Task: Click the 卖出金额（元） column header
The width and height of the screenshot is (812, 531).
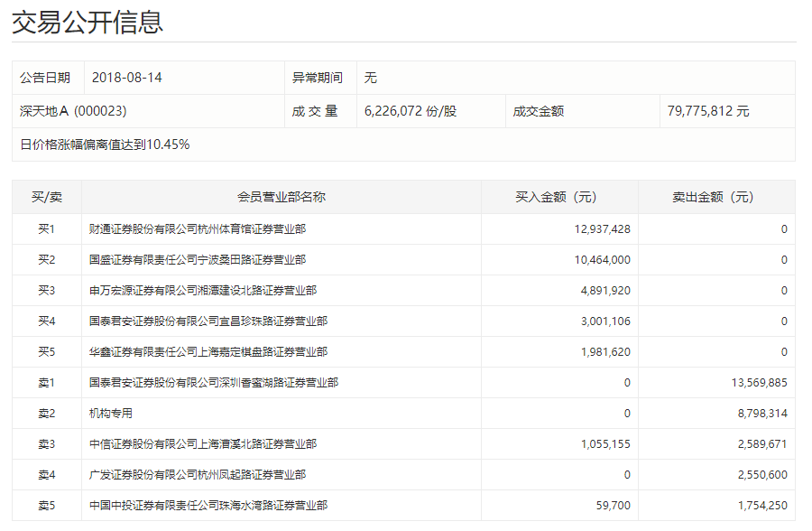Action: (716, 197)
